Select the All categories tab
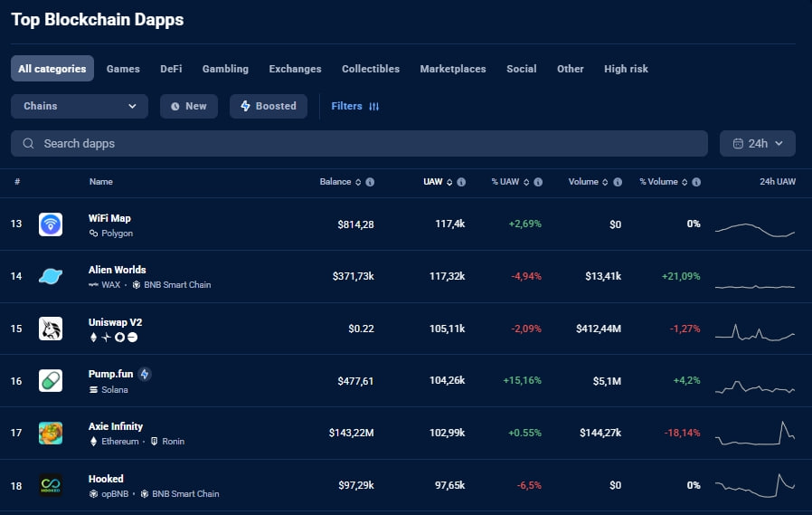 tap(52, 69)
